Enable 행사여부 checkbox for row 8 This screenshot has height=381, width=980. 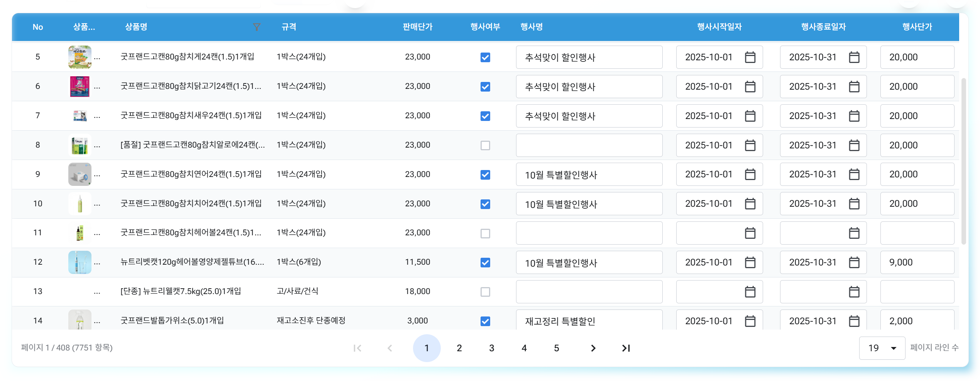point(485,145)
